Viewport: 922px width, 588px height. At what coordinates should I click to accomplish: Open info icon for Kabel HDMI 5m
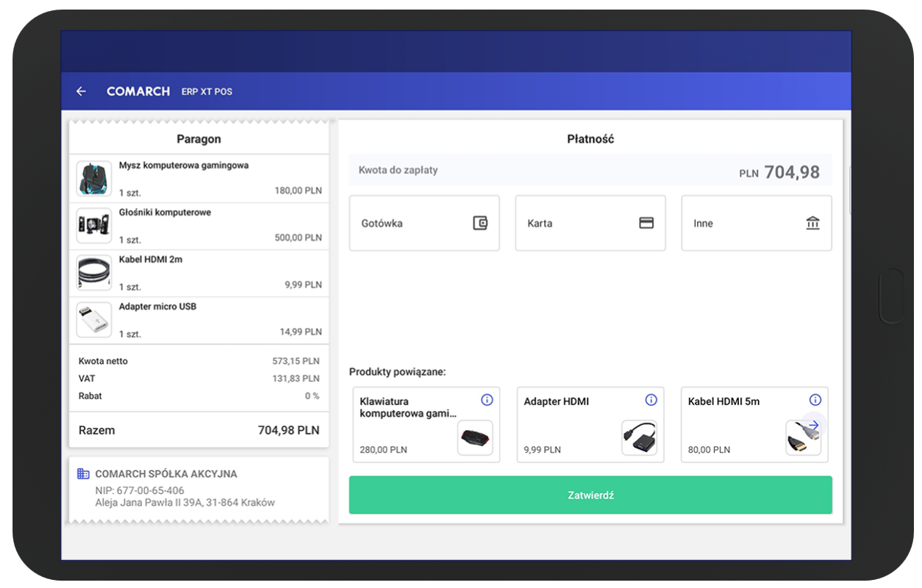(x=815, y=400)
